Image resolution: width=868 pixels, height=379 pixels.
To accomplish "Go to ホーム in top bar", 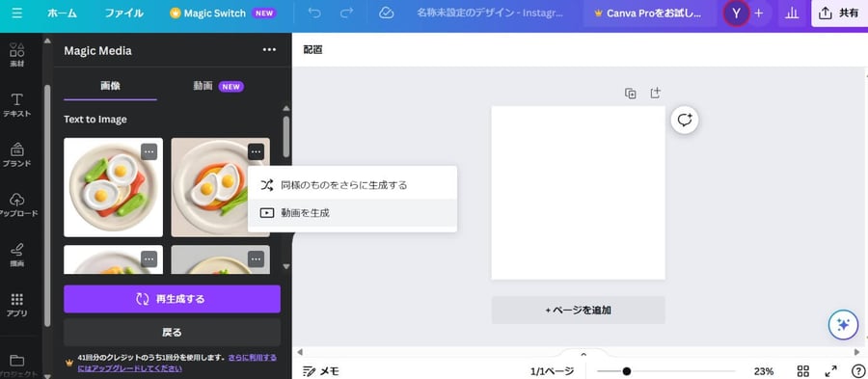I will point(62,14).
